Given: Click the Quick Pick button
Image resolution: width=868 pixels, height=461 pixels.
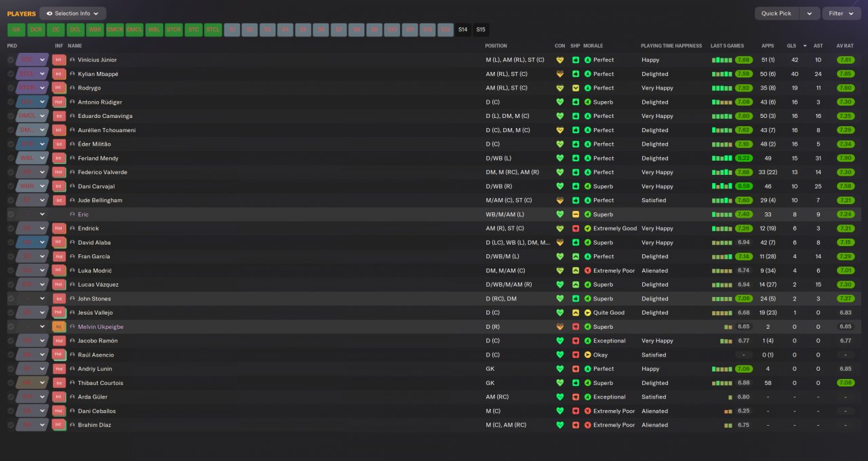Looking at the screenshot, I should pyautogui.click(x=776, y=14).
